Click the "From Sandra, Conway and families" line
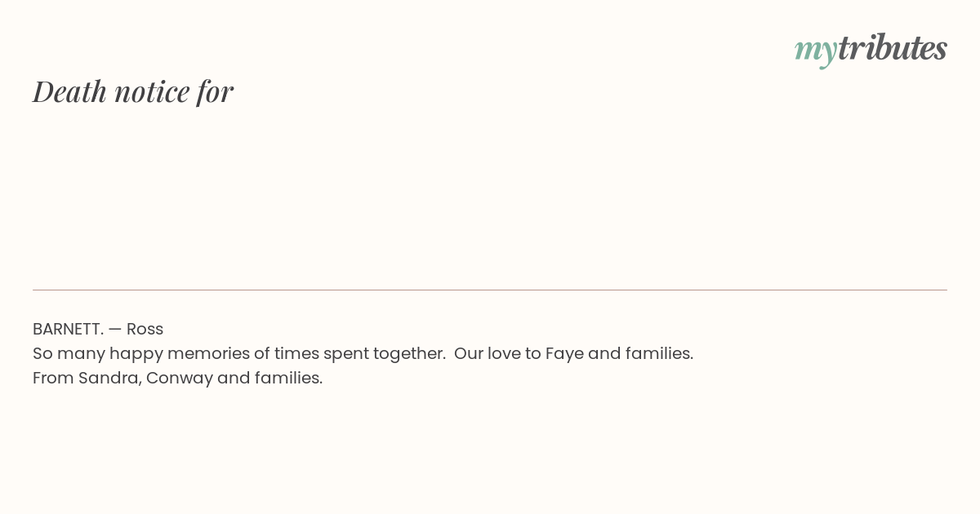The height and width of the screenshot is (514, 980). pos(178,379)
